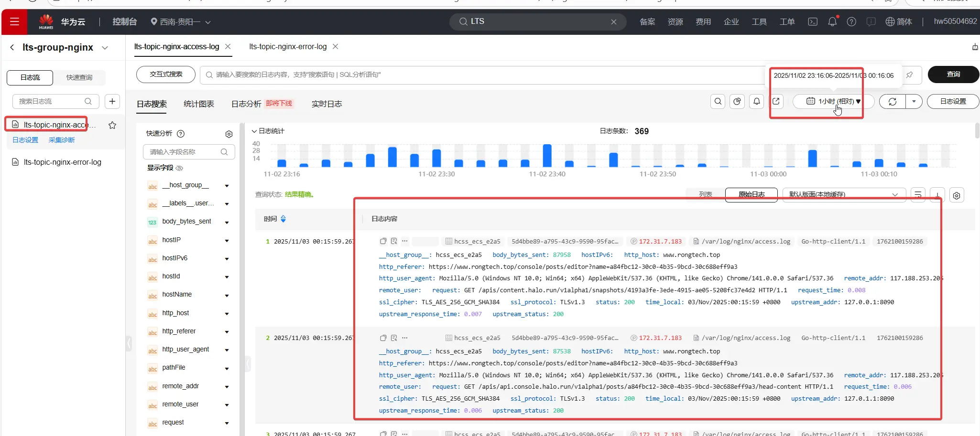Open the 统计图表 tab

tap(199, 104)
